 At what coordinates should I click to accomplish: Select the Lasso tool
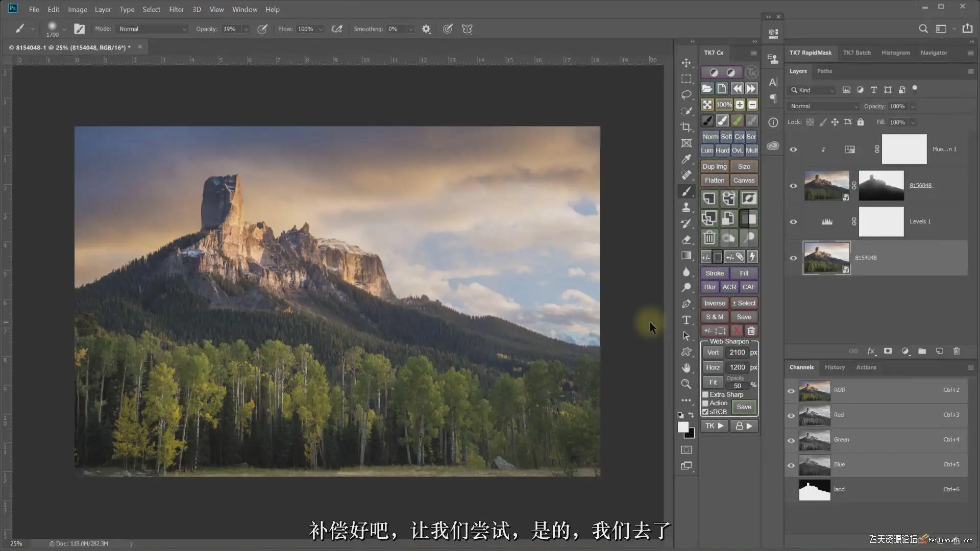click(x=687, y=95)
